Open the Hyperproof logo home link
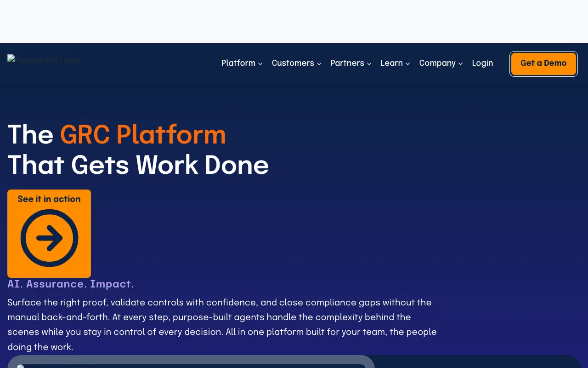The height and width of the screenshot is (368, 588). 43,60
